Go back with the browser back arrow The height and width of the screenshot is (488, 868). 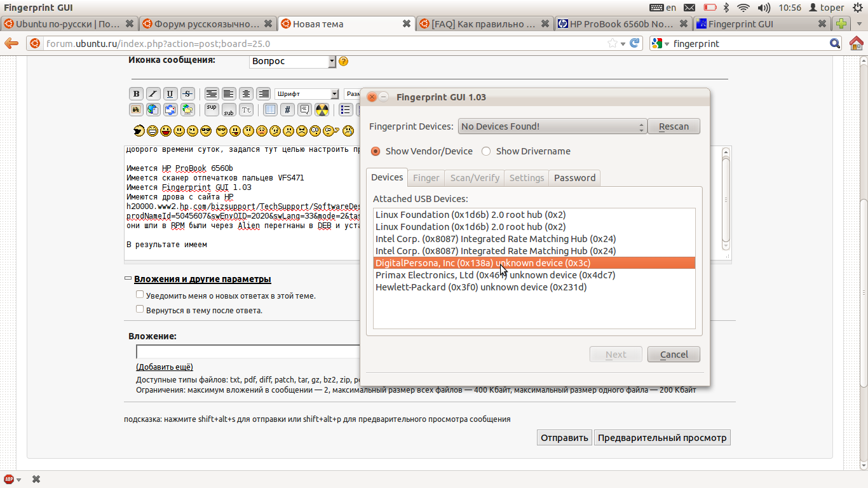point(11,44)
